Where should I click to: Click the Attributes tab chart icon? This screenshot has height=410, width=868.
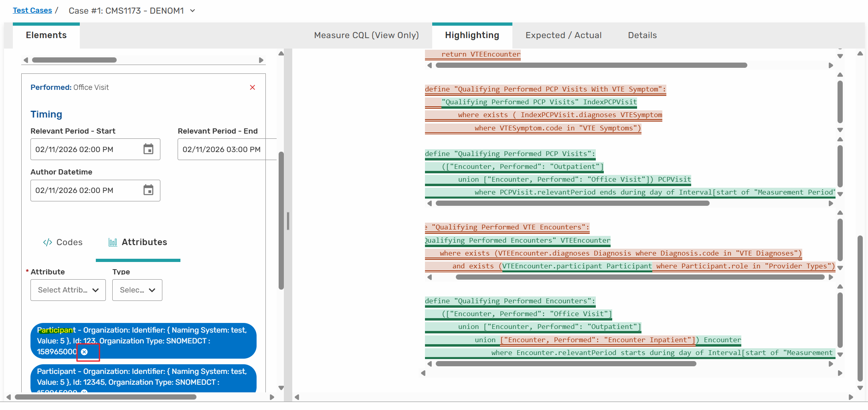(x=113, y=242)
